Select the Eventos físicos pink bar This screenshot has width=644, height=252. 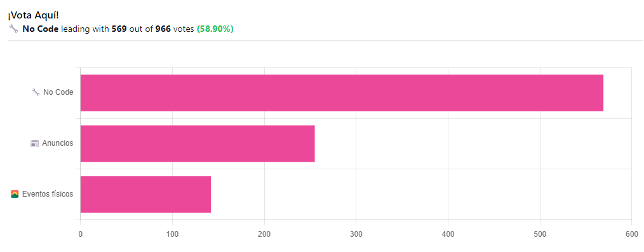pos(145,194)
